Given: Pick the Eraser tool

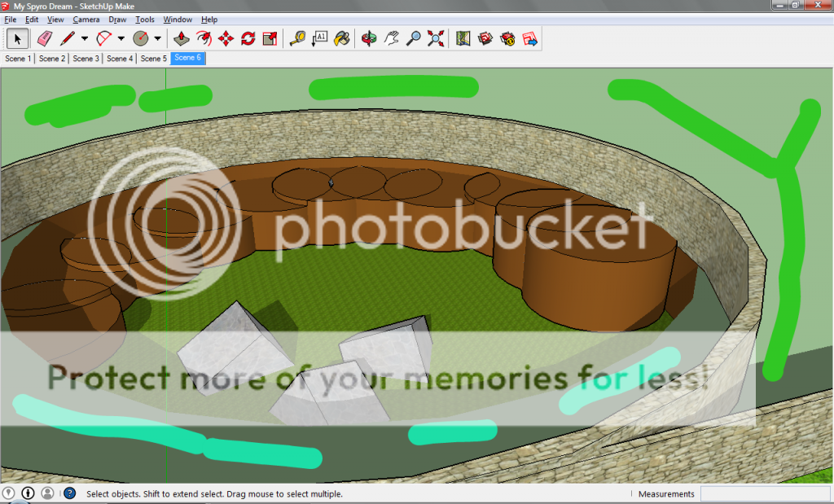Looking at the screenshot, I should click(44, 38).
